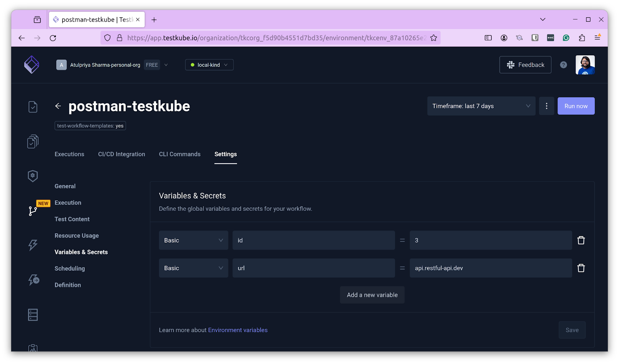Viewport: 619px width, 364px height.
Task: Open the Tests icon in the sidebar
Action: tap(33, 107)
